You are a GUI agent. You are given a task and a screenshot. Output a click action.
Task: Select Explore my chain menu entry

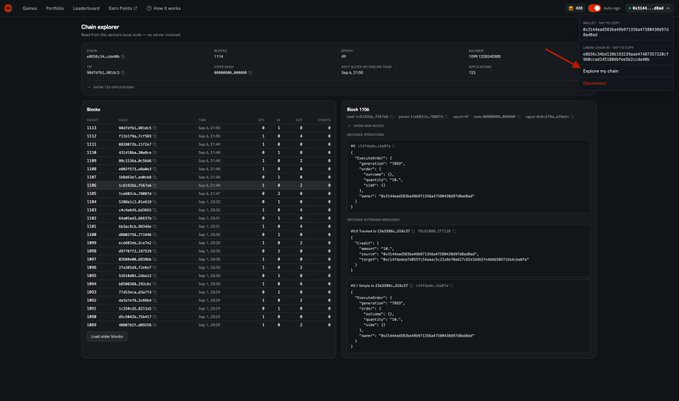[601, 71]
